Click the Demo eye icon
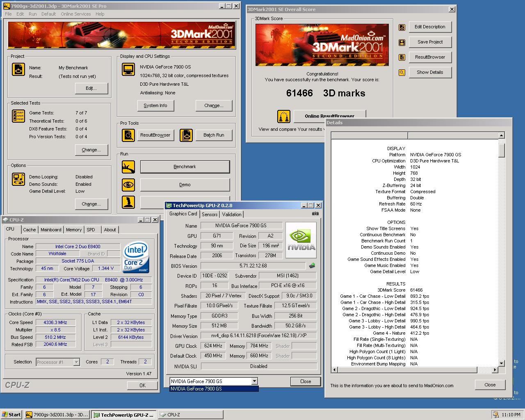Viewport: 525px width, 420px height. point(128,185)
